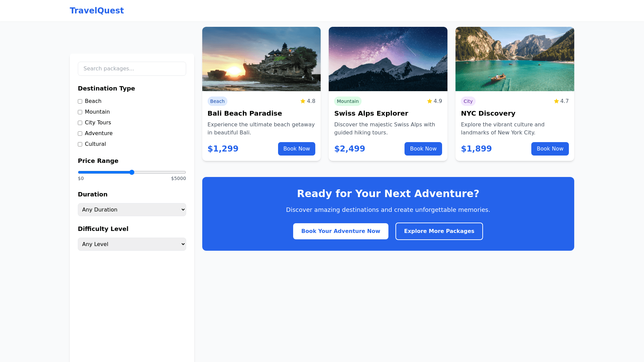Screen dimensions: 644x362
Task: Click the Beach category badge
Action: pos(217,101)
